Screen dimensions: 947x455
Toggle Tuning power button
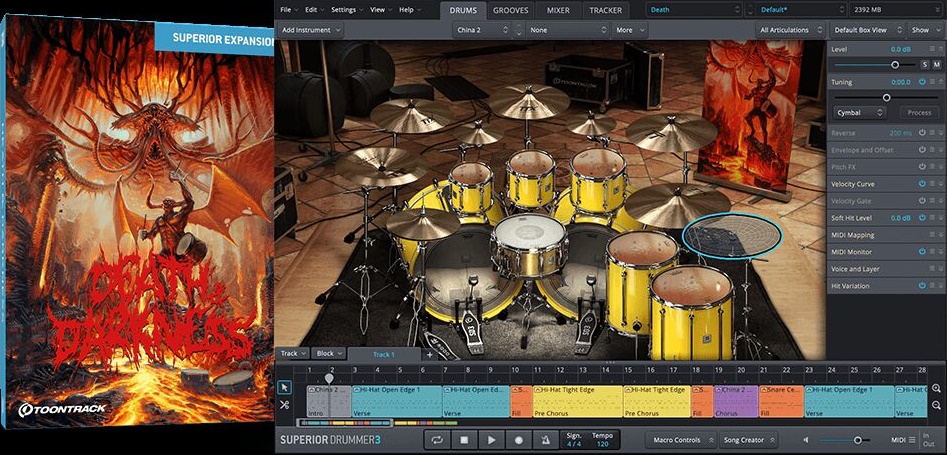(922, 82)
